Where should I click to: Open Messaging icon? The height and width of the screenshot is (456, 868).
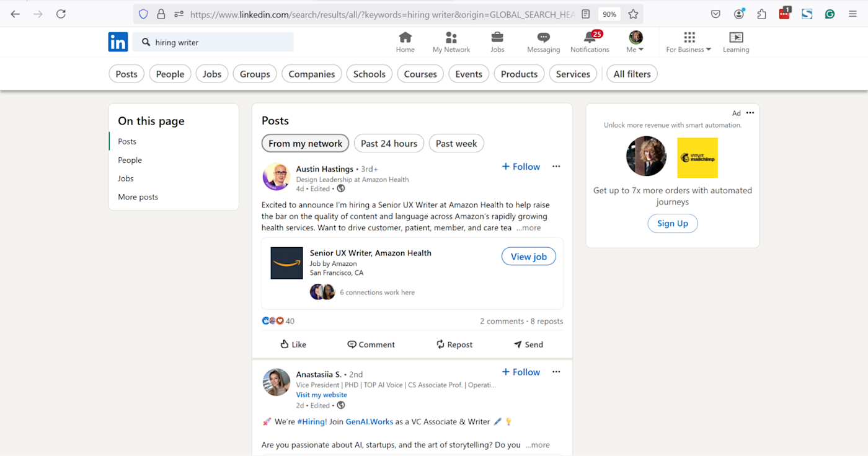544,42
